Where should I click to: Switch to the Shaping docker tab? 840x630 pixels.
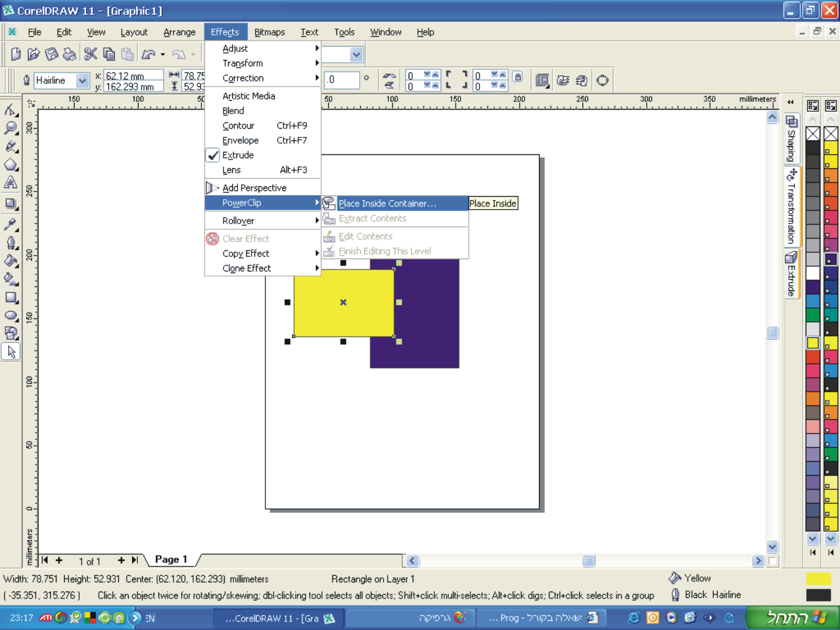click(791, 140)
